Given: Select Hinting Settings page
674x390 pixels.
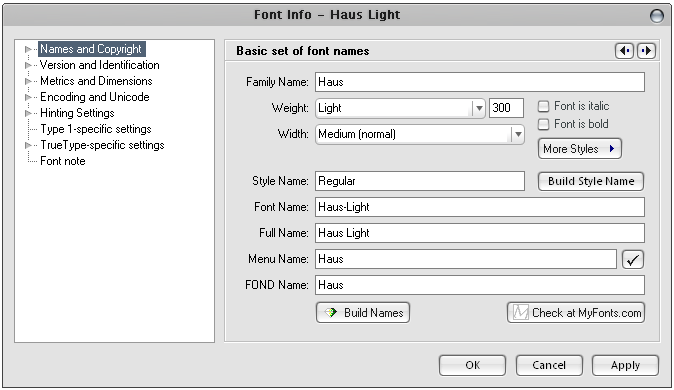Looking at the screenshot, I should click(77, 113).
